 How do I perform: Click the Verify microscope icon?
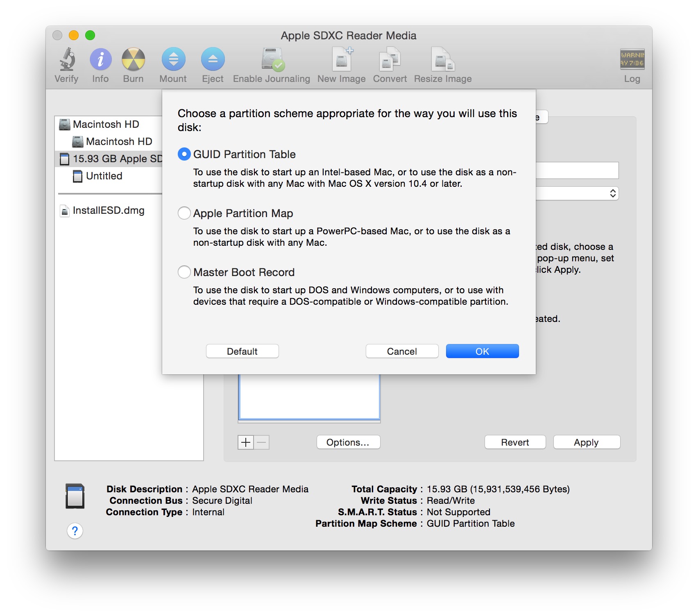pyautogui.click(x=67, y=59)
